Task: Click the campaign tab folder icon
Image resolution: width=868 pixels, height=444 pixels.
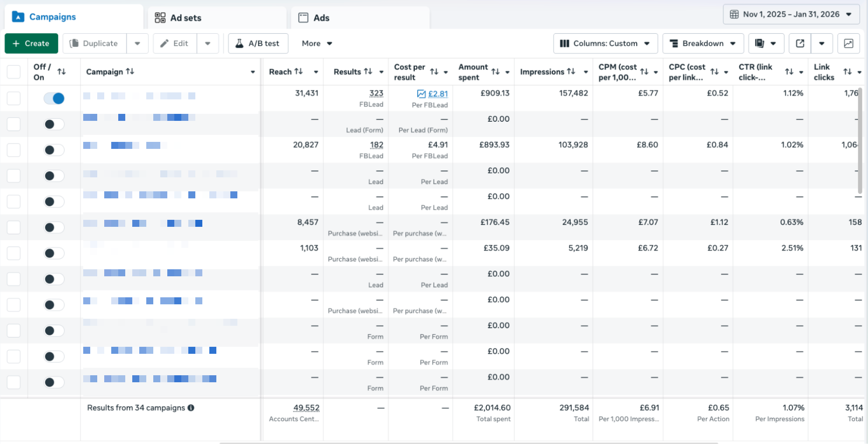Action: coord(18,17)
